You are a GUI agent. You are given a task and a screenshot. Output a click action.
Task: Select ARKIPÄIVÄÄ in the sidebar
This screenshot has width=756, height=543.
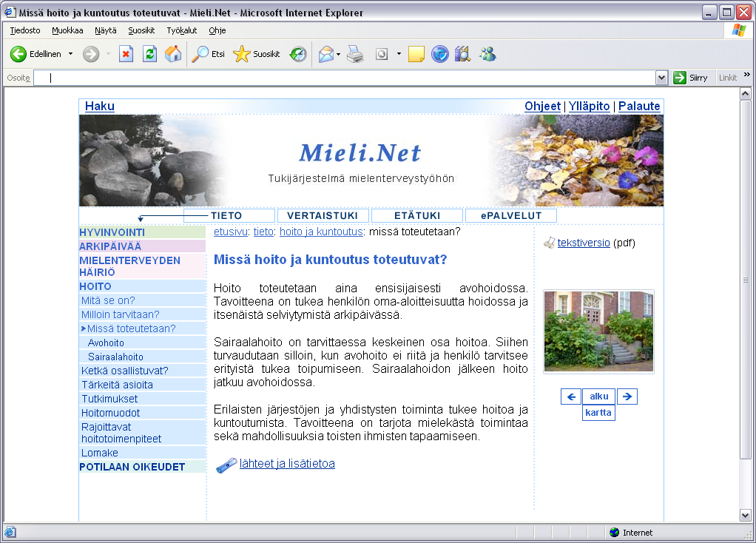click(x=142, y=246)
